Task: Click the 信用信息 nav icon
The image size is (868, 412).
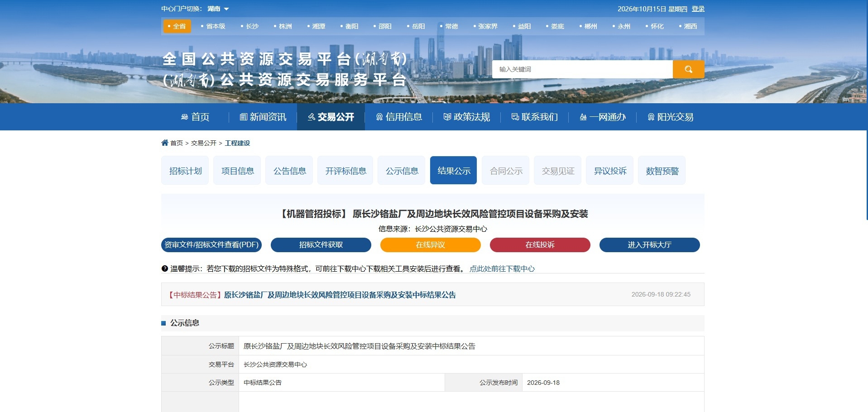Action: [x=379, y=117]
